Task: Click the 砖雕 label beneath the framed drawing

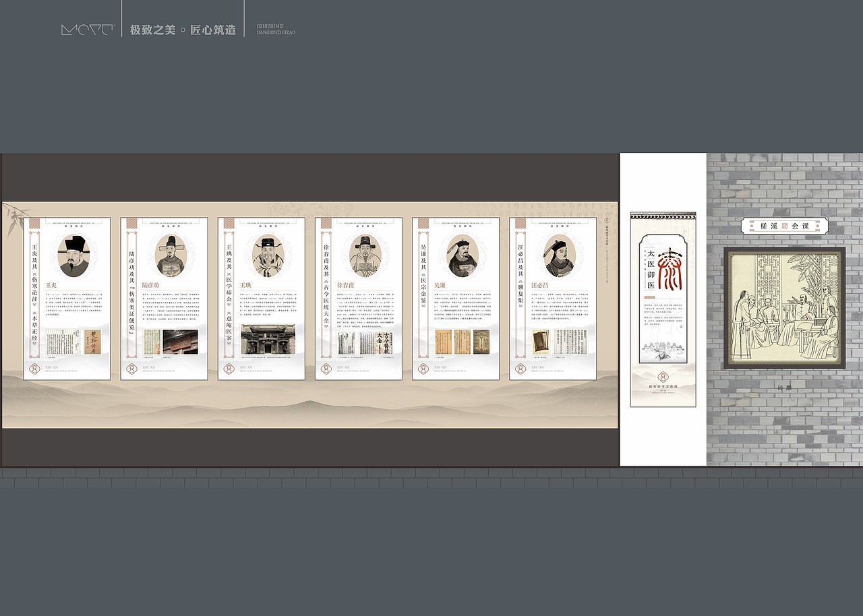Action: coord(784,388)
